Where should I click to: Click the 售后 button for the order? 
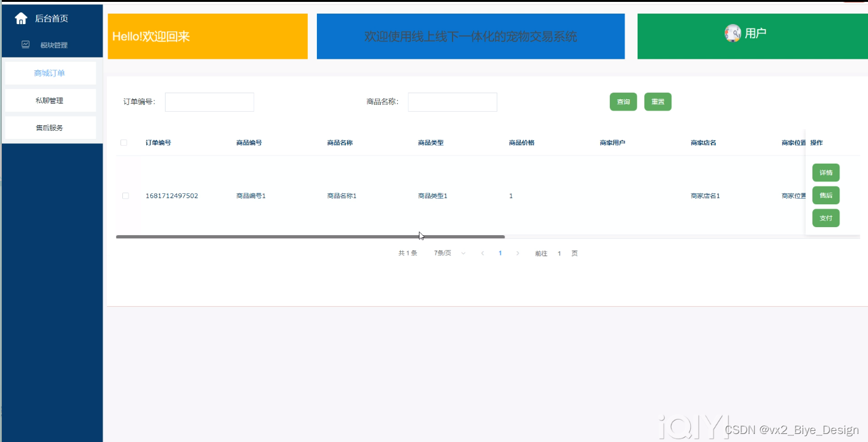click(826, 196)
